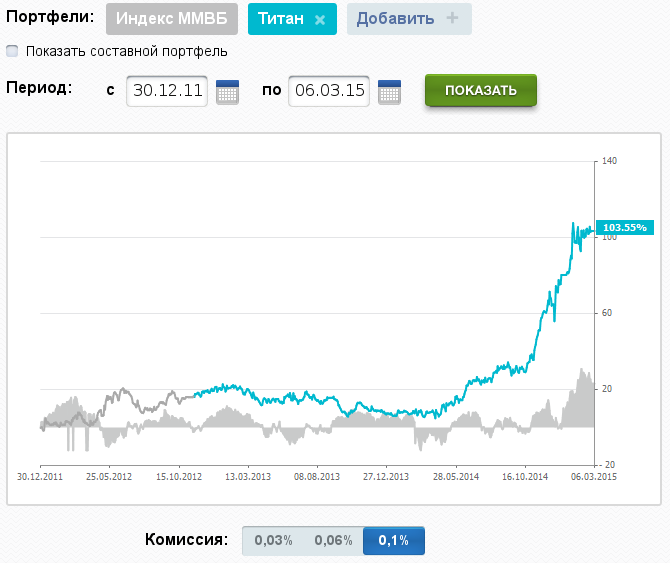
Task: Click the 103.55% value label on chart
Action: (x=624, y=228)
